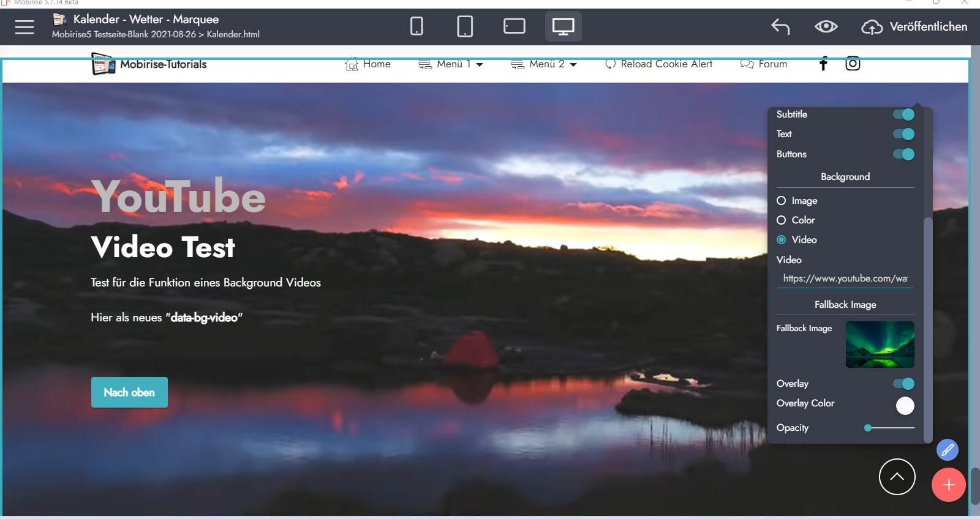Switch to mobile phone preview
This screenshot has height=519, width=980.
417,26
